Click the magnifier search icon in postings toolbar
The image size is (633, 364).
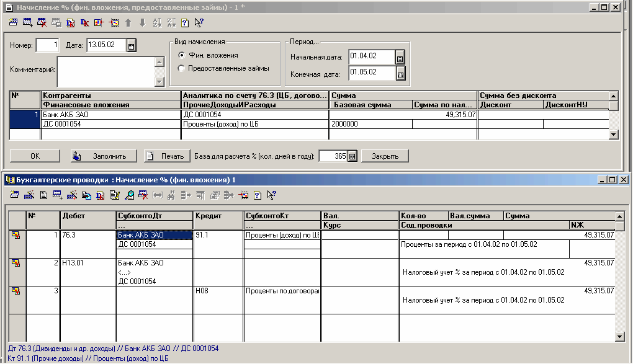[x=129, y=195]
